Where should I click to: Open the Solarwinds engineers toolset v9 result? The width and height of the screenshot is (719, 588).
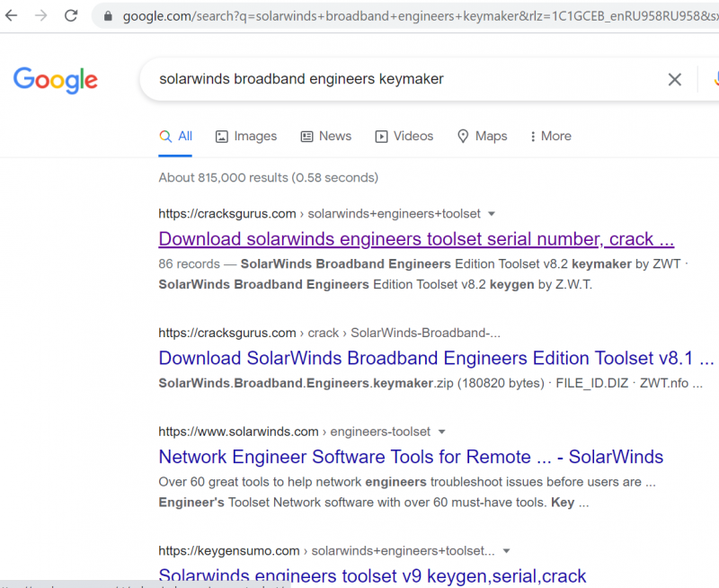tap(372, 575)
